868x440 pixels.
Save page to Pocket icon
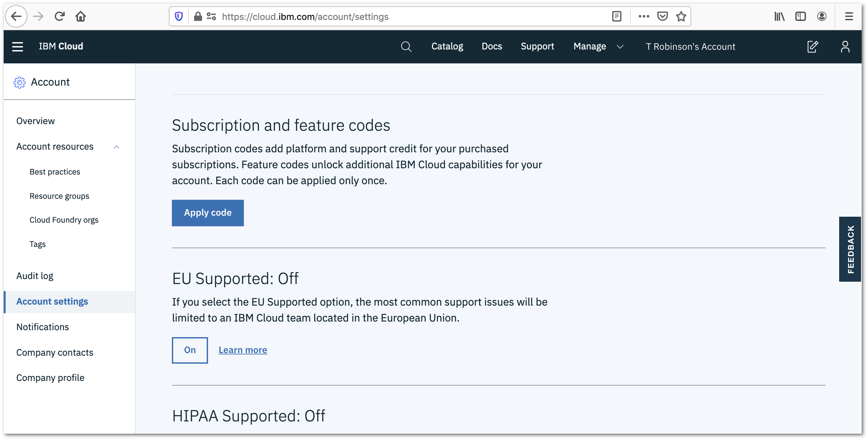click(x=663, y=16)
